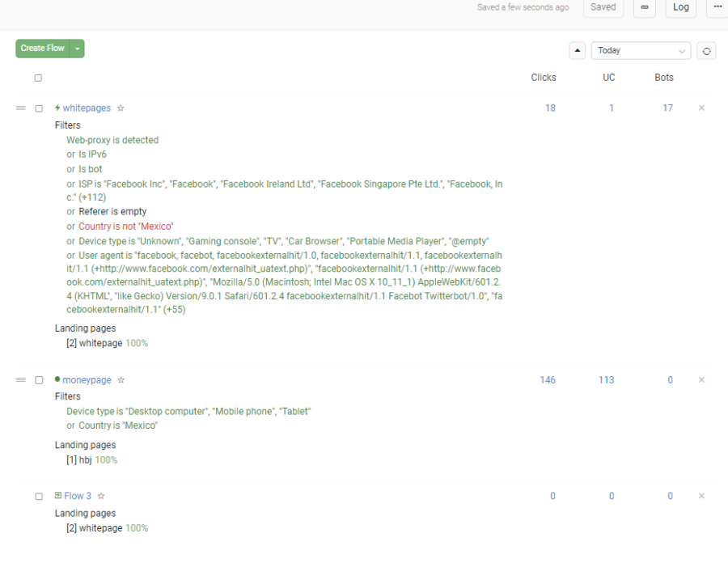Click the Clicks column header
The image size is (728, 580).
click(544, 78)
